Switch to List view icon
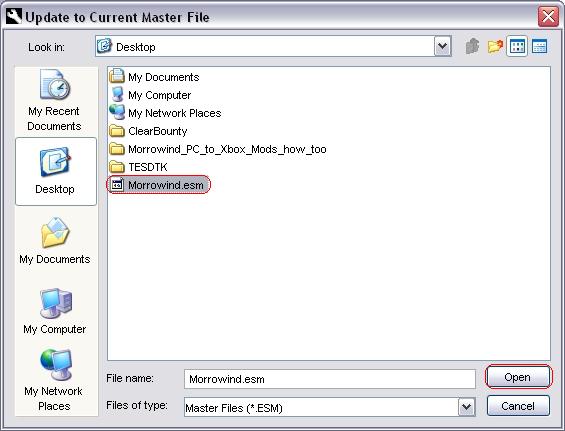This screenshot has width=565, height=431. 517,46
